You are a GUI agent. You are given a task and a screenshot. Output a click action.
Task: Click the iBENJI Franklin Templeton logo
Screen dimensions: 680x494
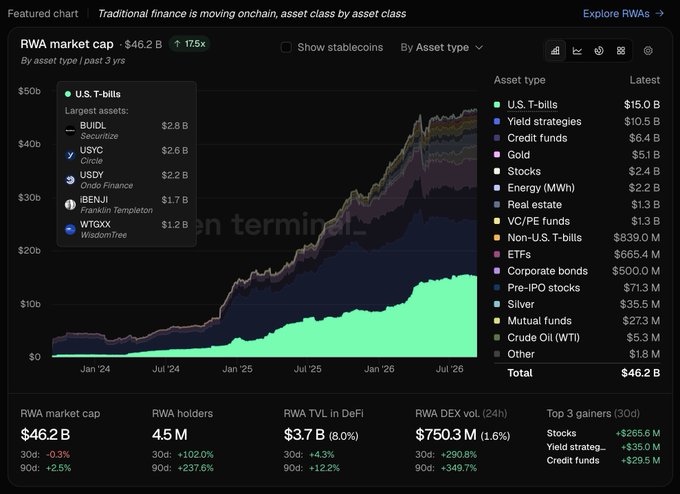click(x=70, y=204)
